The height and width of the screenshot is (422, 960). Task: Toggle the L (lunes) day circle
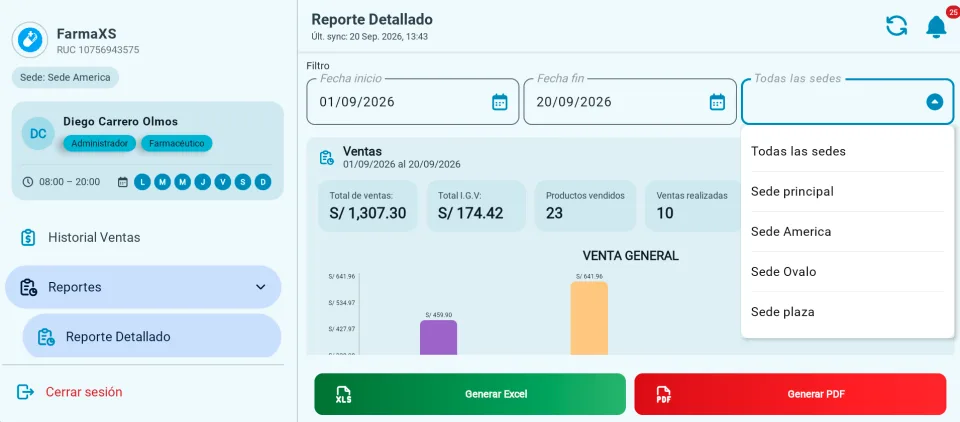[142, 182]
